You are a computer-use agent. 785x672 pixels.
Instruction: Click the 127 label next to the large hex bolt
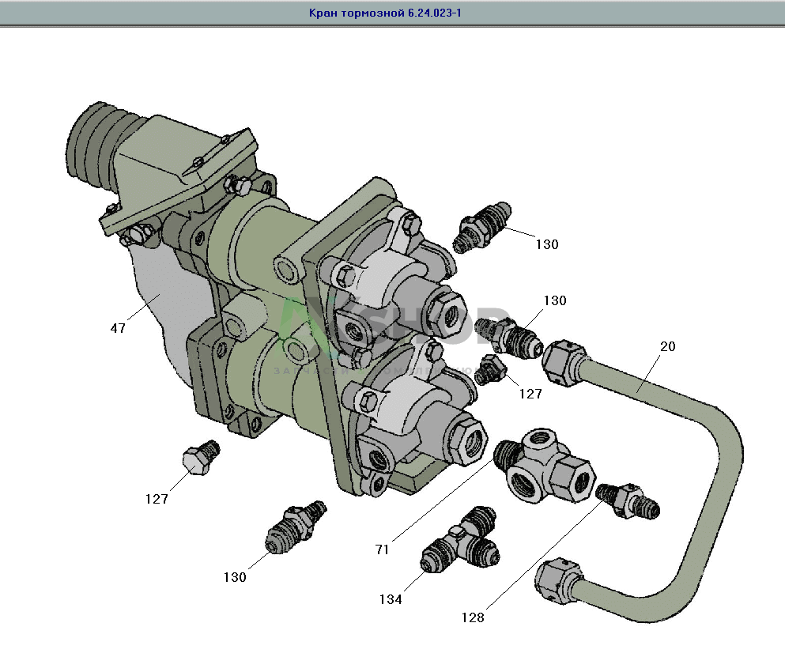click(x=157, y=499)
